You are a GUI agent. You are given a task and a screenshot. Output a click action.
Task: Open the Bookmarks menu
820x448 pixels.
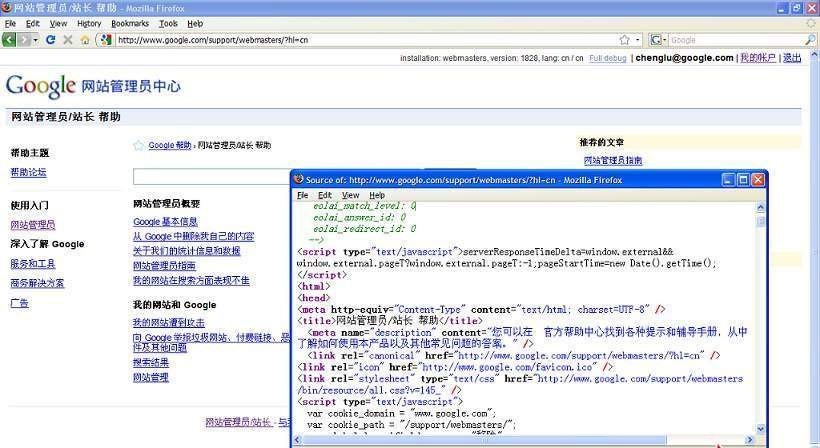click(130, 24)
